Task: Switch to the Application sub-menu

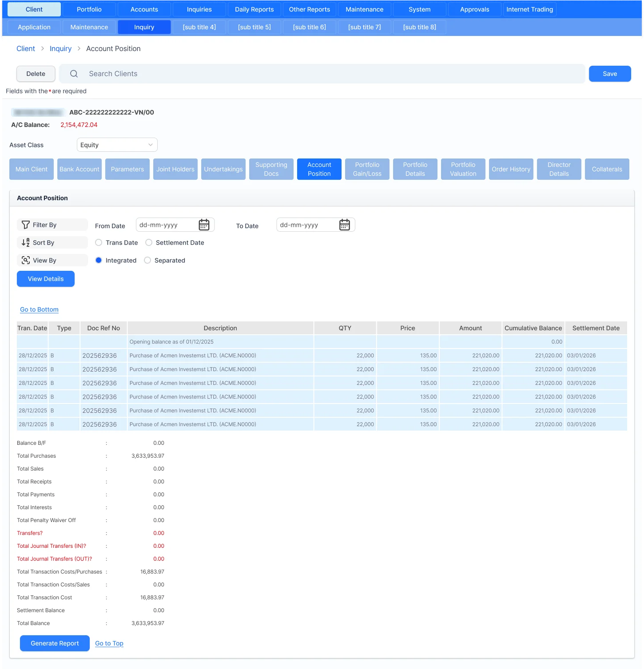Action: pyautogui.click(x=34, y=27)
